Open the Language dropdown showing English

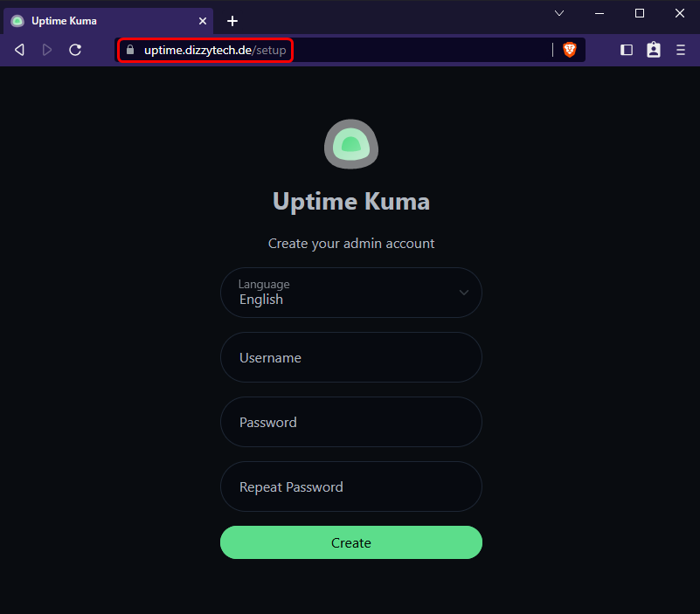pyautogui.click(x=350, y=293)
